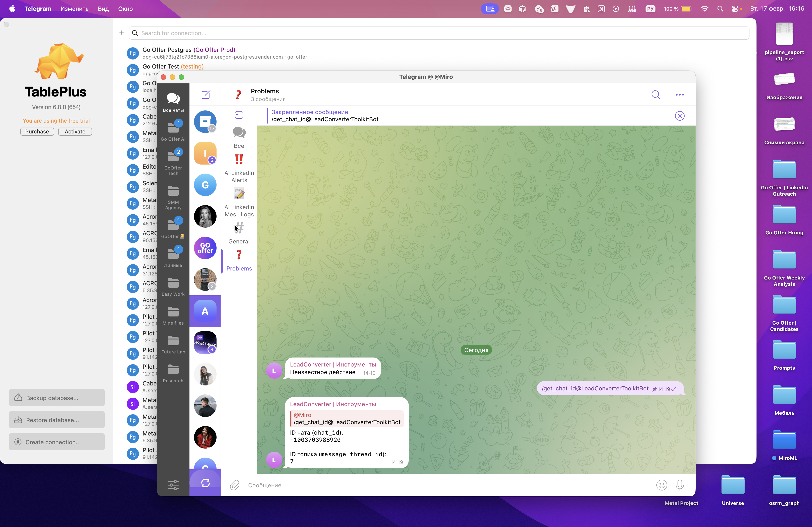Click the Activate button
Image resolution: width=812 pixels, height=527 pixels.
tap(75, 132)
